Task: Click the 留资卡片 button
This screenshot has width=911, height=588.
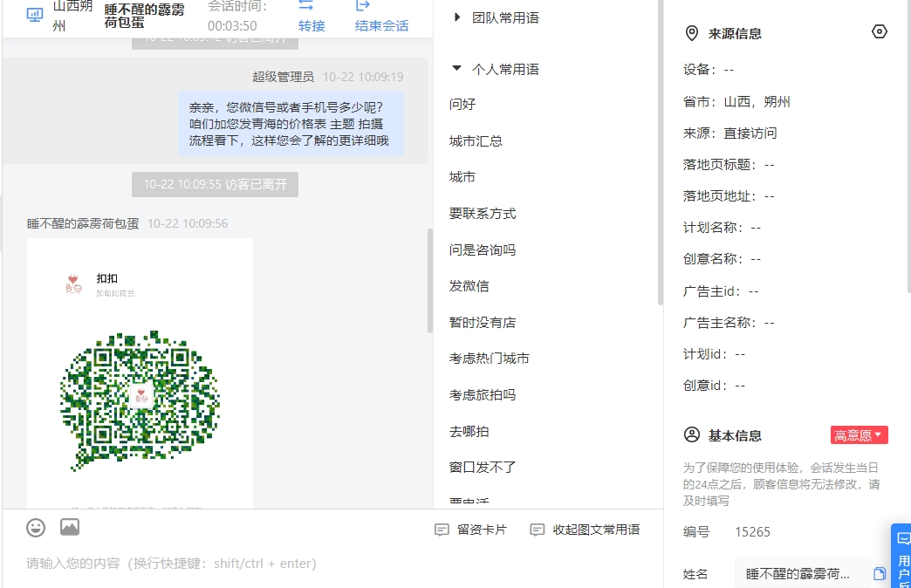Action: (470, 530)
